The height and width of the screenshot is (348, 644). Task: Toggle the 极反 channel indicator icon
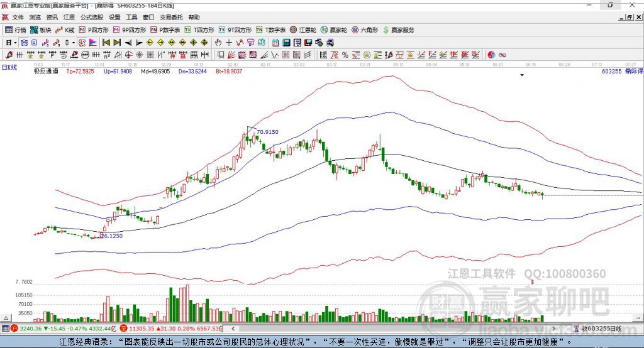coord(82,43)
